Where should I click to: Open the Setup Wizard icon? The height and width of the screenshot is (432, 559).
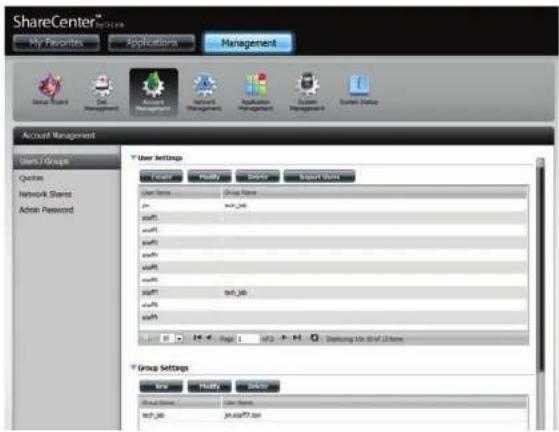(x=51, y=89)
